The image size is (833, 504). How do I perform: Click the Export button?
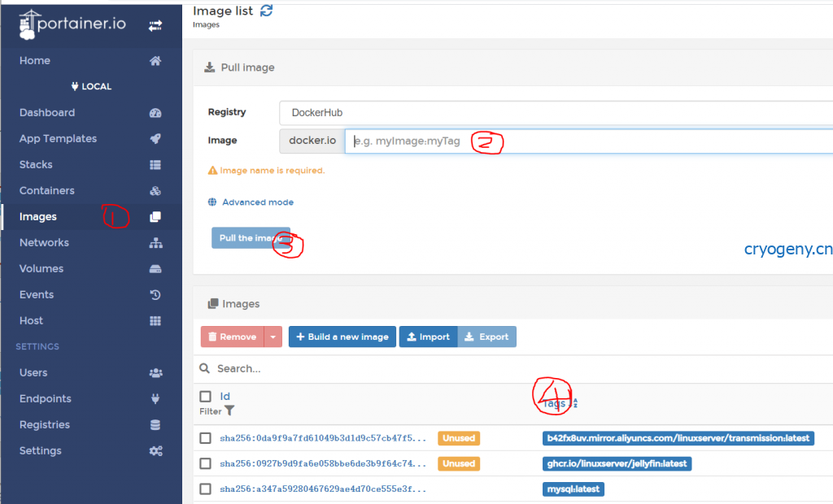point(486,337)
